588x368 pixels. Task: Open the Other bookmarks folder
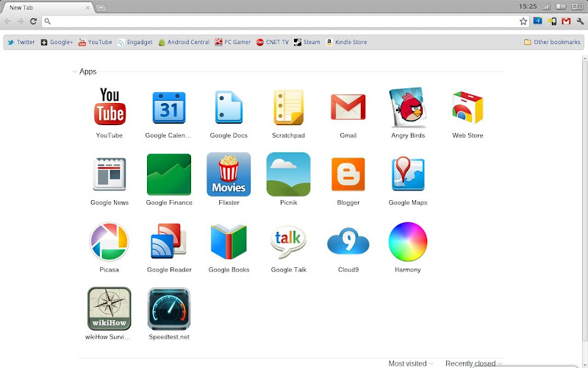(x=552, y=42)
